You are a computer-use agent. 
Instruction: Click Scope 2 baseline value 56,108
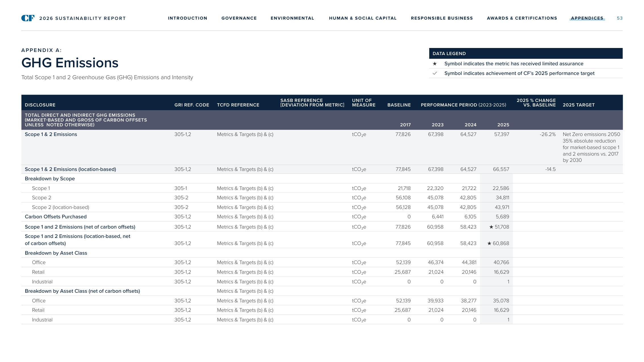(403, 198)
